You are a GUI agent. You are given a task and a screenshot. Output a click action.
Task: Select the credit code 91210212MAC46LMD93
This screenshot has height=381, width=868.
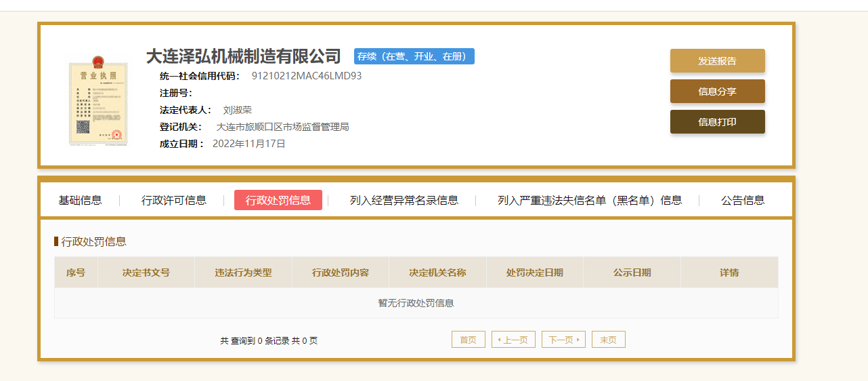[x=307, y=76]
